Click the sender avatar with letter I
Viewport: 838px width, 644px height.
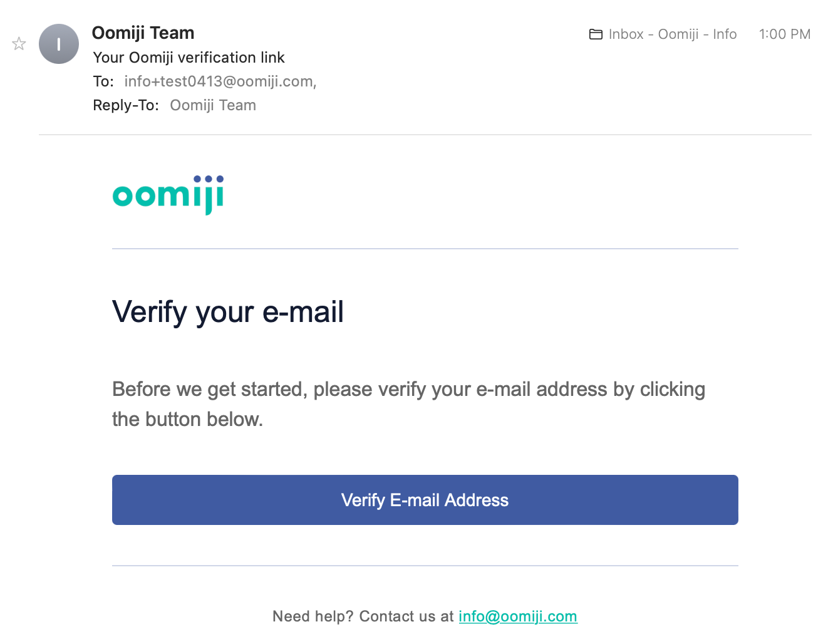coord(59,44)
